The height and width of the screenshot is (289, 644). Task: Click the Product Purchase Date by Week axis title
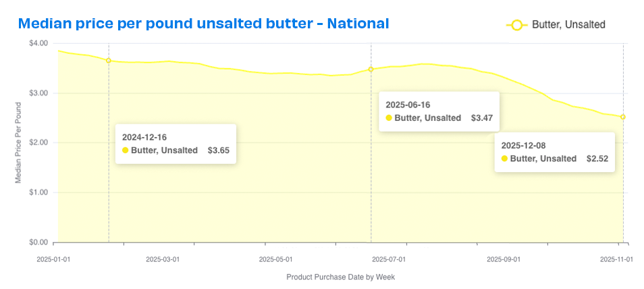[340, 278]
